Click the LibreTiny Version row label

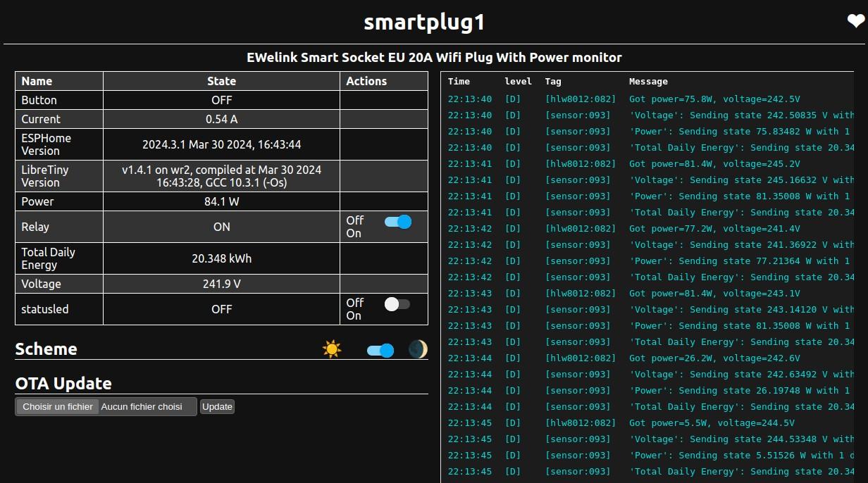click(x=46, y=176)
